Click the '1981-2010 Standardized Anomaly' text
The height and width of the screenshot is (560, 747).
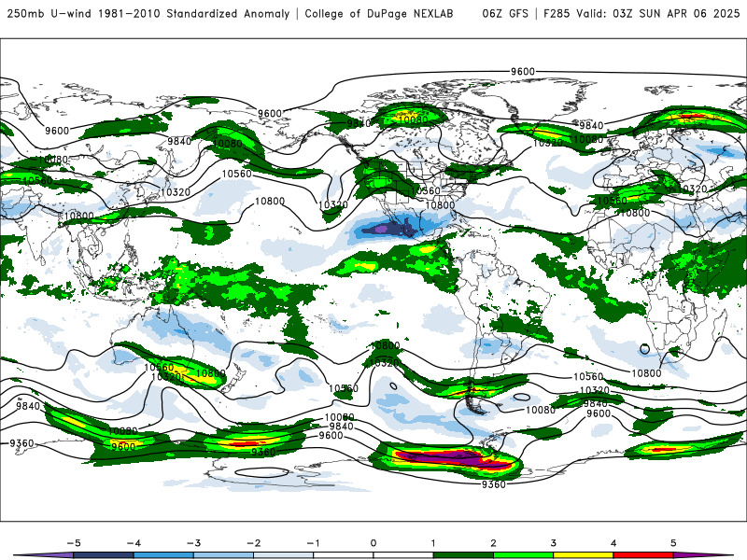(x=193, y=14)
